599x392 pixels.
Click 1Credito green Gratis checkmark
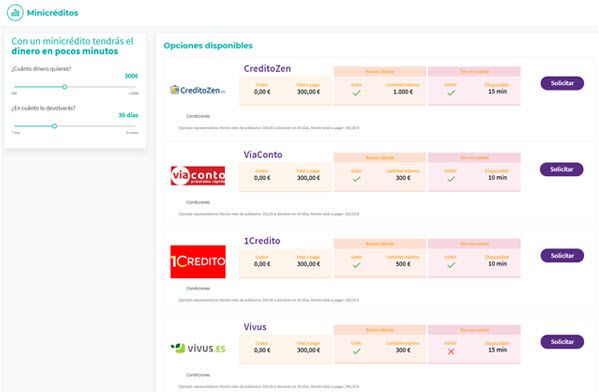tap(356, 265)
